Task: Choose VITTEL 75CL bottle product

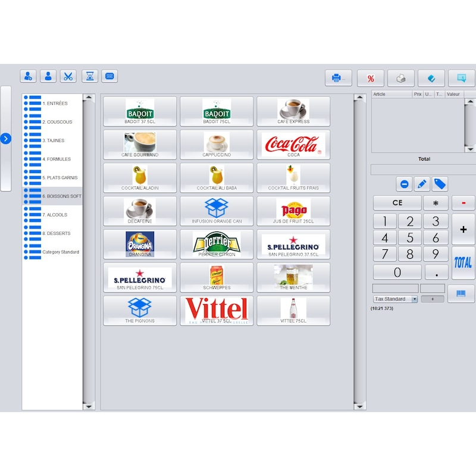Action: pos(293,311)
